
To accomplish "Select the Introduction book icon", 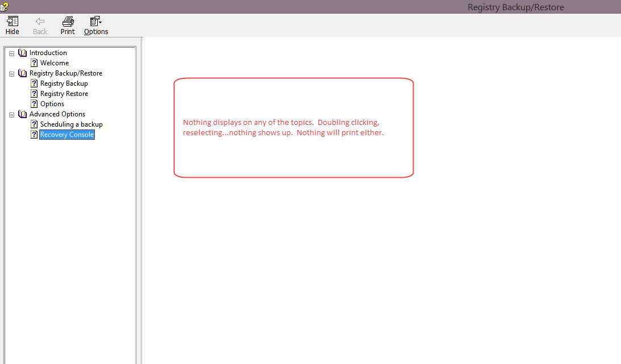I will click(22, 53).
